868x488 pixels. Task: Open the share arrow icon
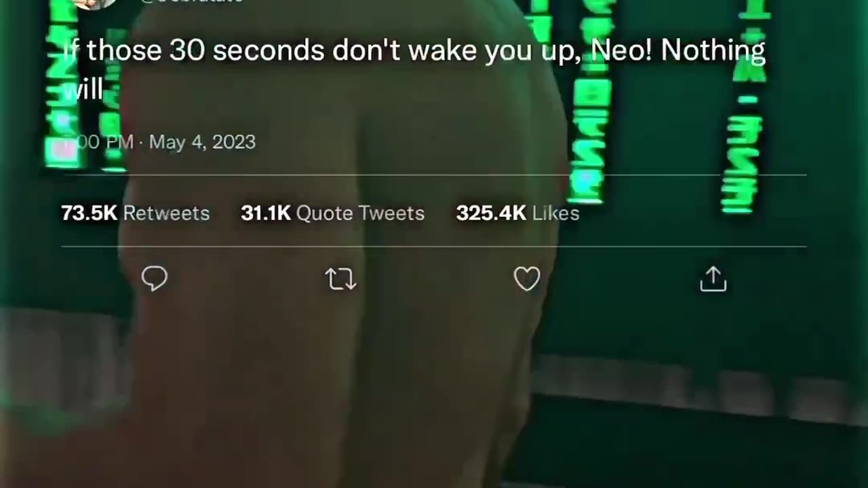tap(713, 279)
